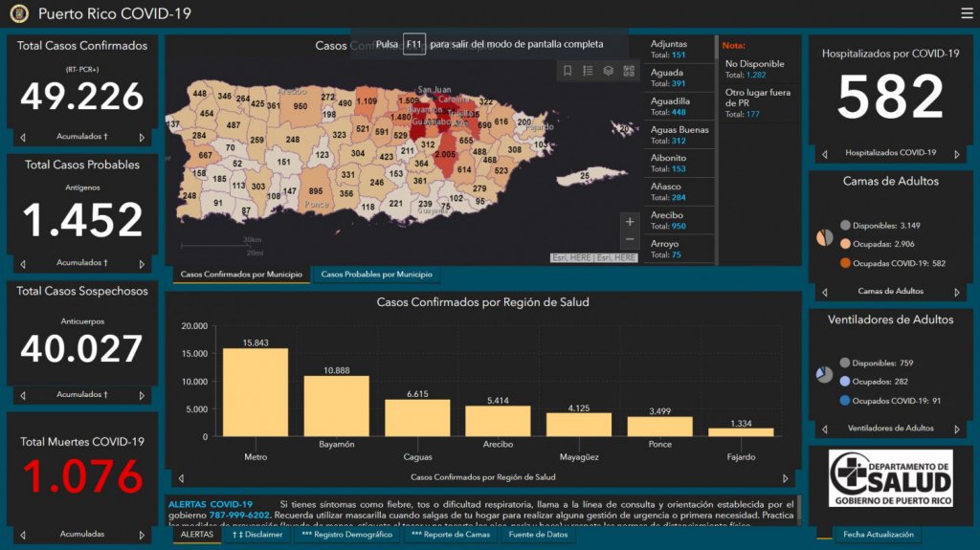Select the Registro Demográfico tab
Viewport: 980px width, 550px height.
pos(346,535)
